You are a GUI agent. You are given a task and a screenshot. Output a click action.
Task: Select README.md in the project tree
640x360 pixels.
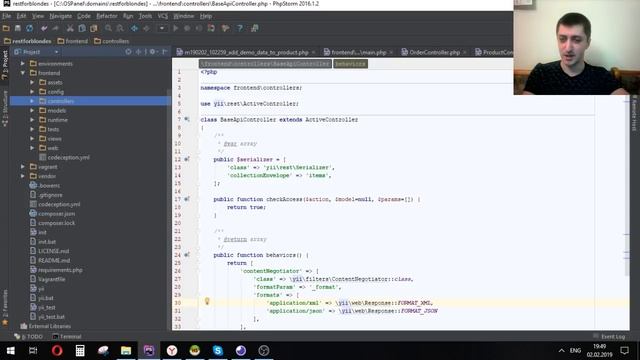[x=54, y=260]
